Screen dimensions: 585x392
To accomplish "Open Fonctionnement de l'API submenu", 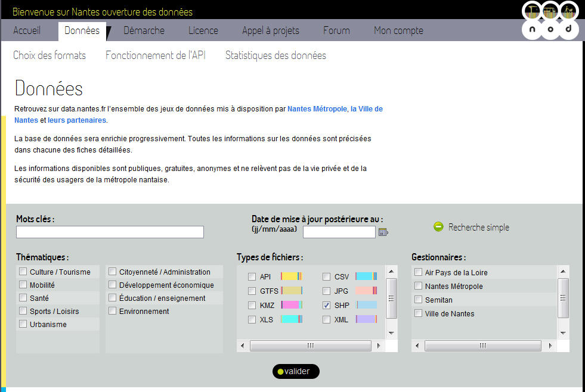I will click(x=156, y=55).
